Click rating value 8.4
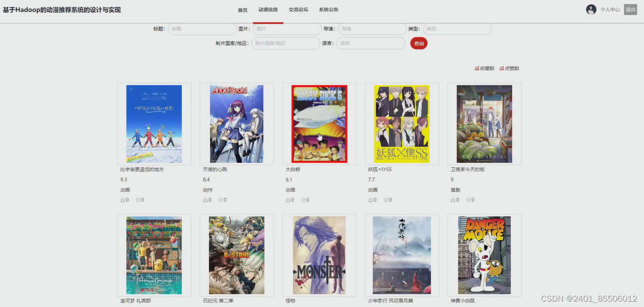Viewport: 644px width, 307px height. pos(206,180)
